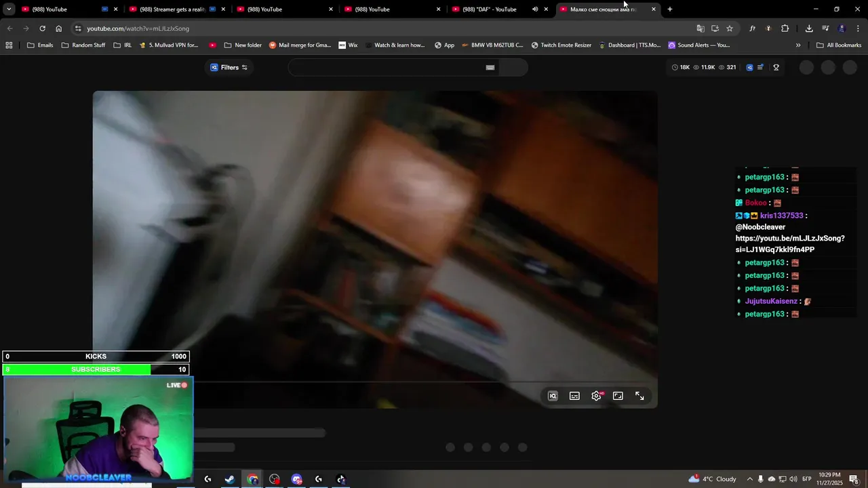
Task: Click the translate page icon
Action: [x=701, y=28]
